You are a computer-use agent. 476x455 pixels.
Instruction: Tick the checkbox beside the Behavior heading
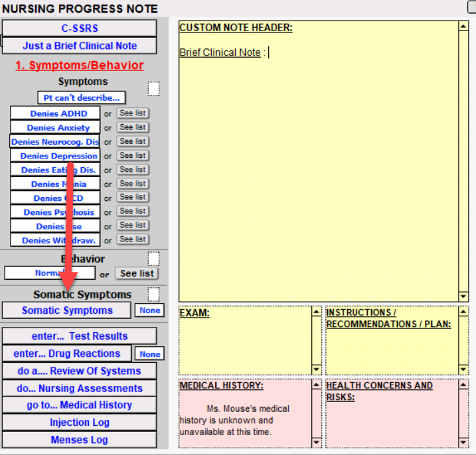(x=153, y=258)
